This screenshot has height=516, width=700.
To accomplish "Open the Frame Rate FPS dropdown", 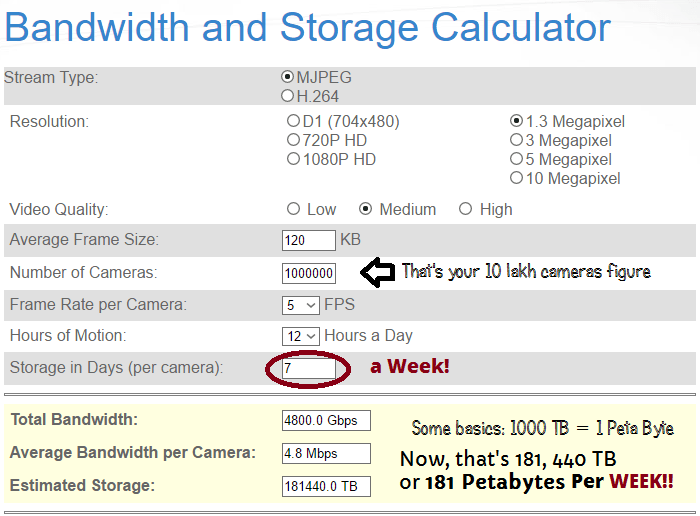I will click(x=300, y=304).
